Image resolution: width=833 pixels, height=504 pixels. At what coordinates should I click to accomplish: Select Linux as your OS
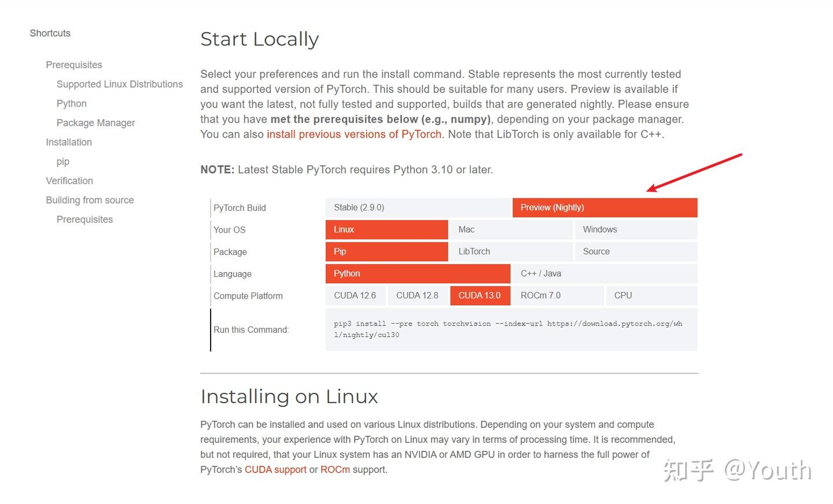[x=386, y=229]
